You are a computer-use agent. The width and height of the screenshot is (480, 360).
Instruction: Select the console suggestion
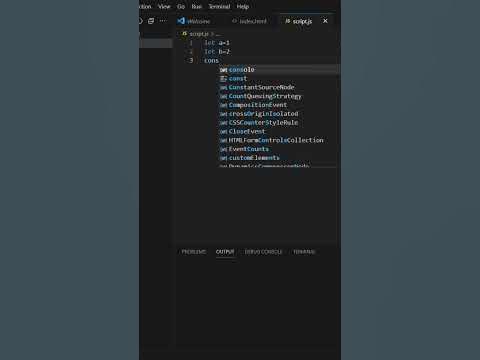coord(278,70)
